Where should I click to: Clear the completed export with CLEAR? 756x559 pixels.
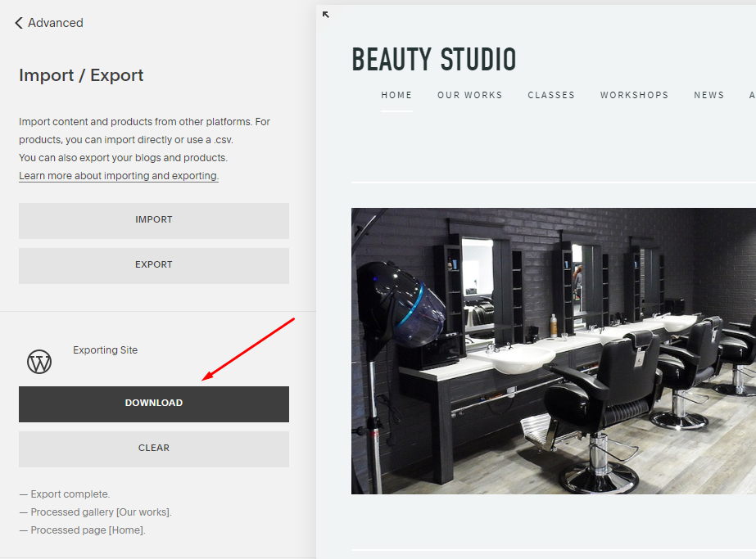(154, 449)
